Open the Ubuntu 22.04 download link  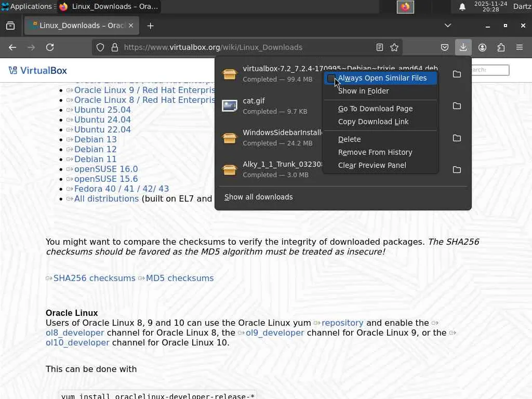coord(102,129)
